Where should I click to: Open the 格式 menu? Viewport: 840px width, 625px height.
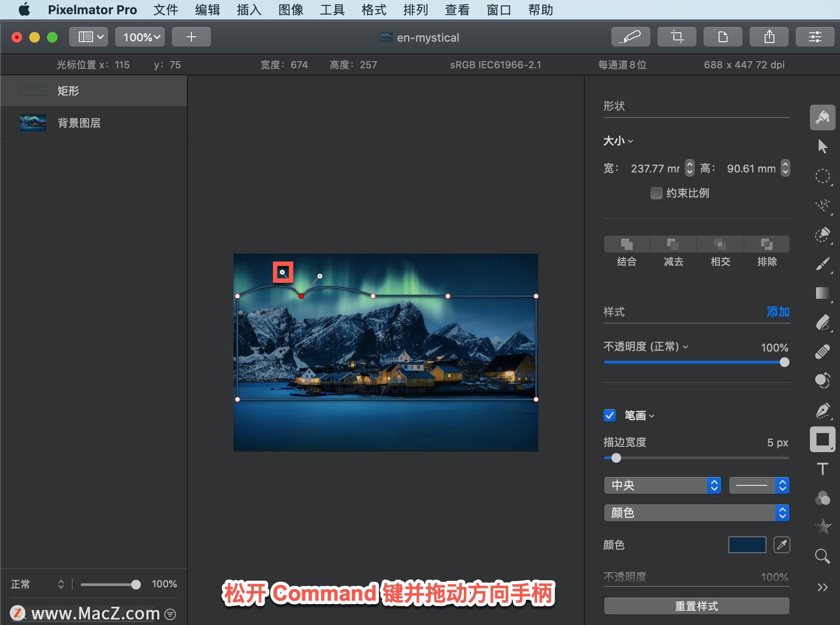click(x=373, y=10)
